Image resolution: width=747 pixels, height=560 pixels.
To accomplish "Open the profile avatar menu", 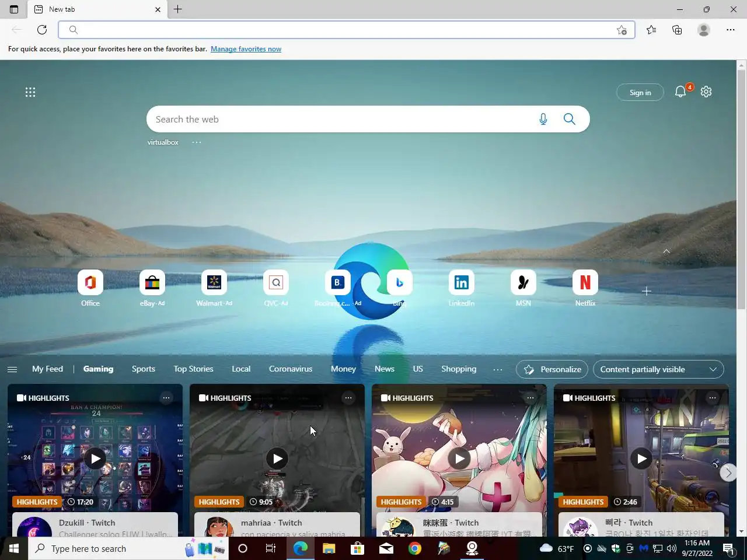I will (x=704, y=30).
